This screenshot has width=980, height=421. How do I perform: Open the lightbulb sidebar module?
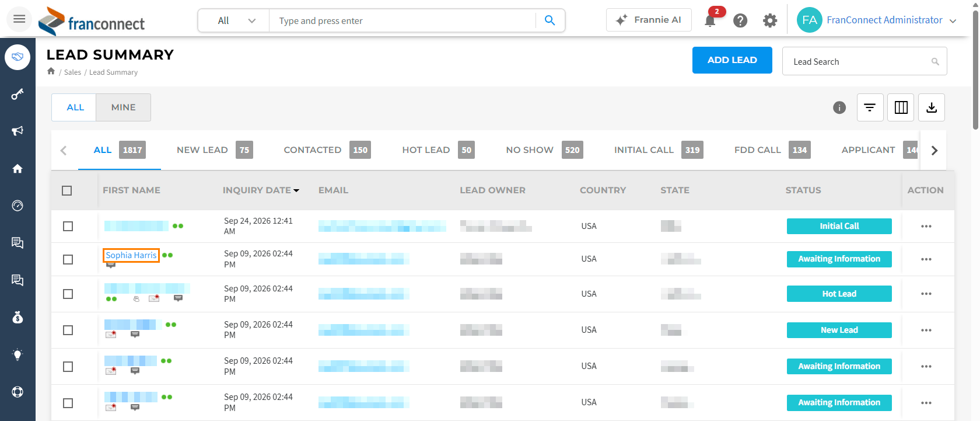coord(17,354)
